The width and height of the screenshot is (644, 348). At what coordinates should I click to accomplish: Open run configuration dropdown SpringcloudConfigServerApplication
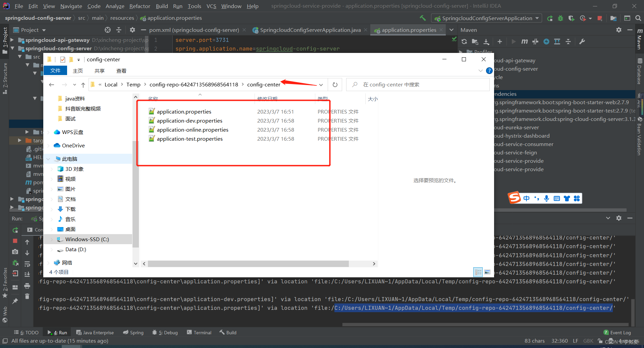pos(487,18)
